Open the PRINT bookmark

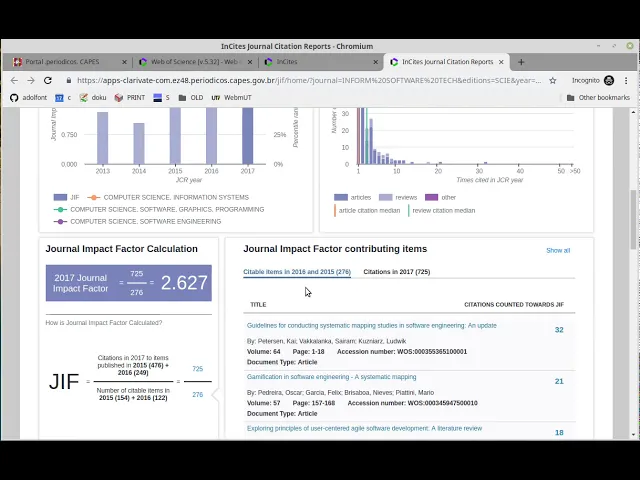click(x=130, y=98)
